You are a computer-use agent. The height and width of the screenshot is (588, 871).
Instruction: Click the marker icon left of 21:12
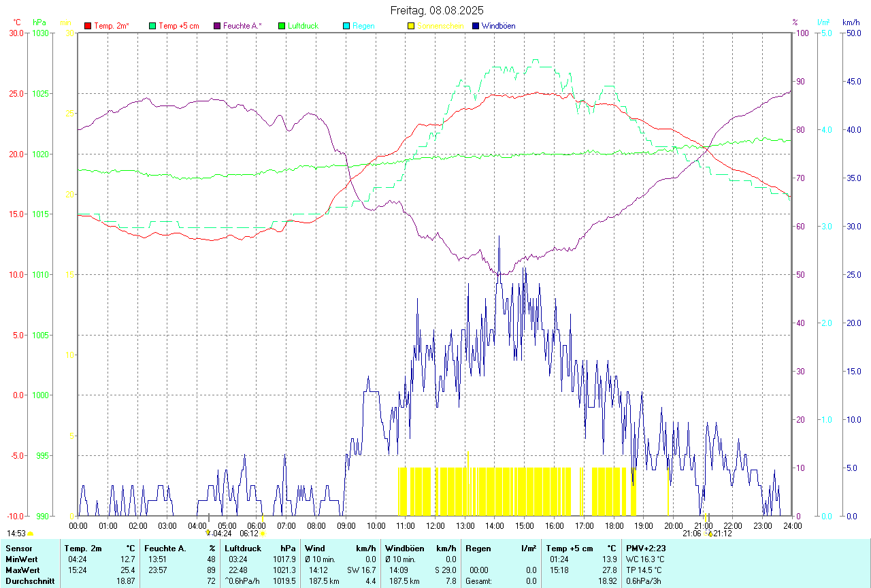[710, 534]
